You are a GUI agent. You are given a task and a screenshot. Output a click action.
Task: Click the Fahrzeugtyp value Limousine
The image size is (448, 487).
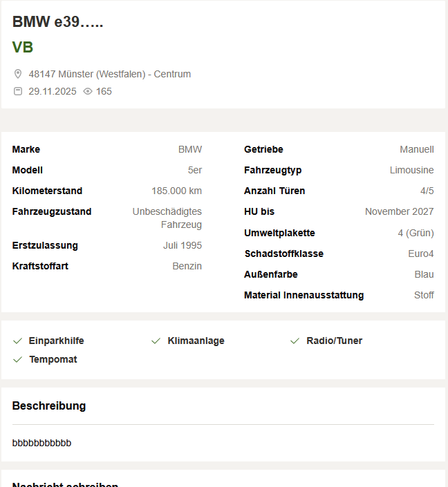point(411,170)
